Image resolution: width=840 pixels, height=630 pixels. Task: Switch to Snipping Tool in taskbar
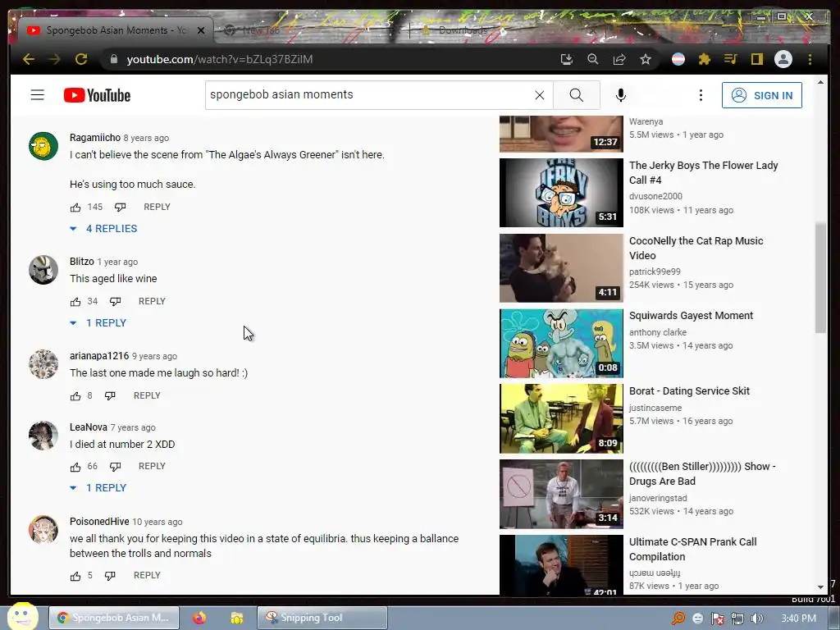(322, 618)
